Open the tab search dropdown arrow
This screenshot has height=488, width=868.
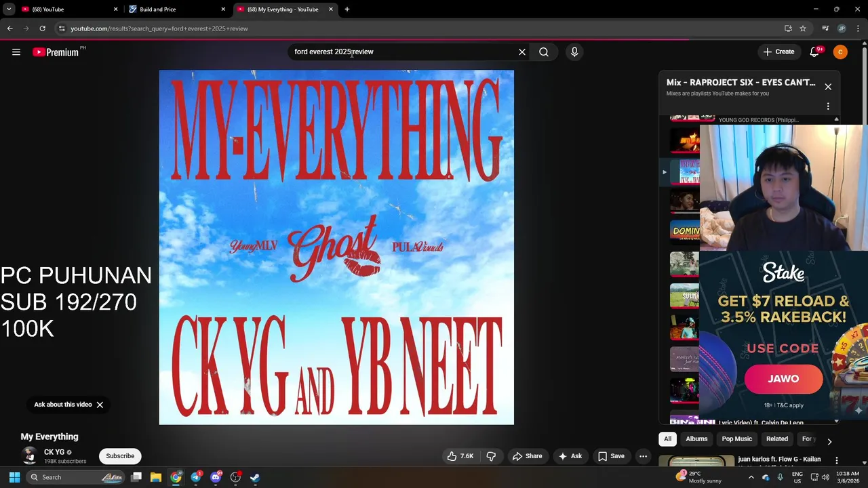click(x=9, y=9)
